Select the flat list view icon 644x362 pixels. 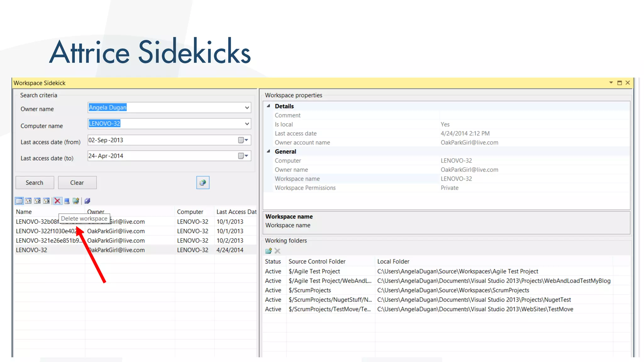[19, 201]
